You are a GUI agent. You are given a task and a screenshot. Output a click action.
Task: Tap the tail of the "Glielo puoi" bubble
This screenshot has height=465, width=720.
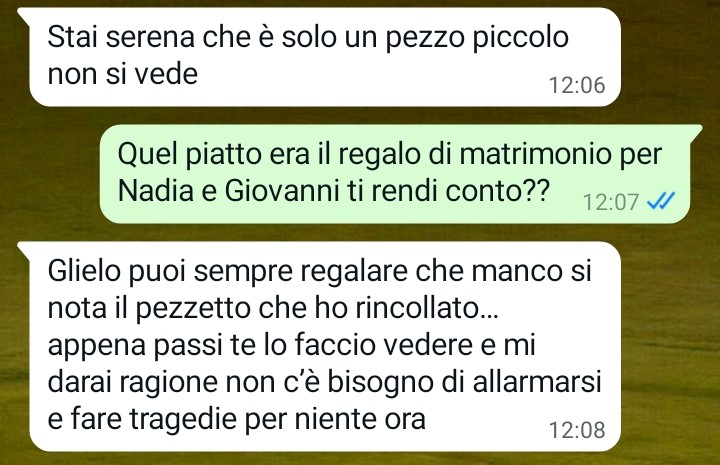[24, 248]
